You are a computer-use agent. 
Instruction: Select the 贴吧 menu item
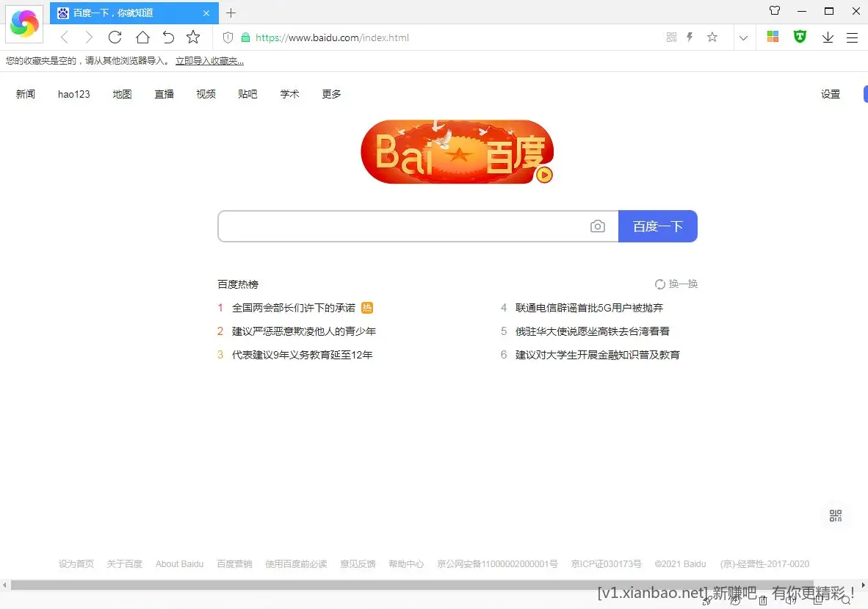click(247, 94)
